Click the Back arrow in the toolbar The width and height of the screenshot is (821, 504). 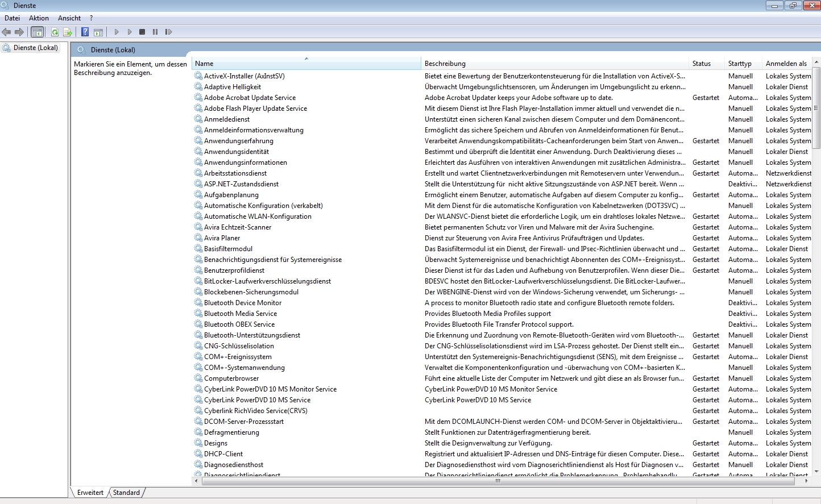[x=7, y=32]
